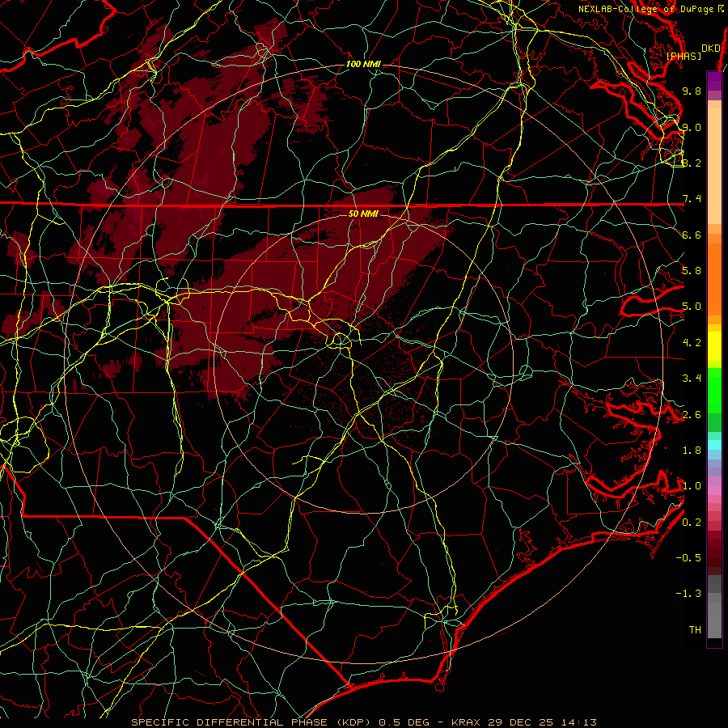Click the 2.6 scale value
The image size is (728, 728).
[x=692, y=415]
